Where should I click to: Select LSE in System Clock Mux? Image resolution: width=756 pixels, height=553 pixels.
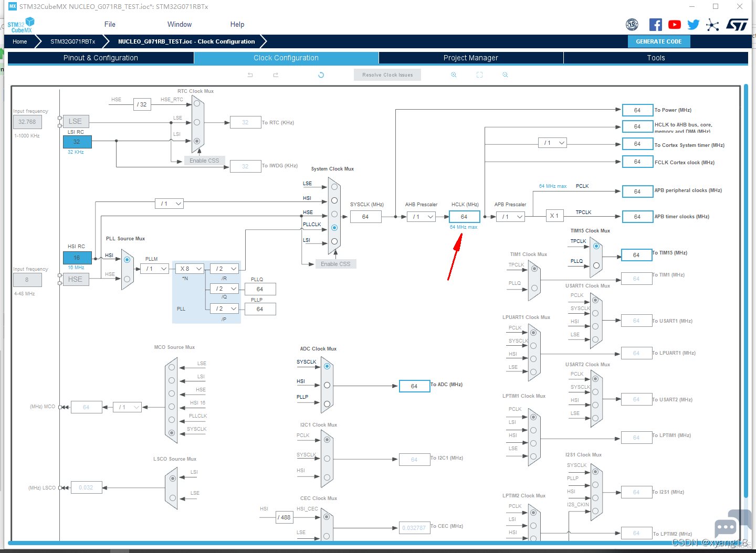point(334,187)
